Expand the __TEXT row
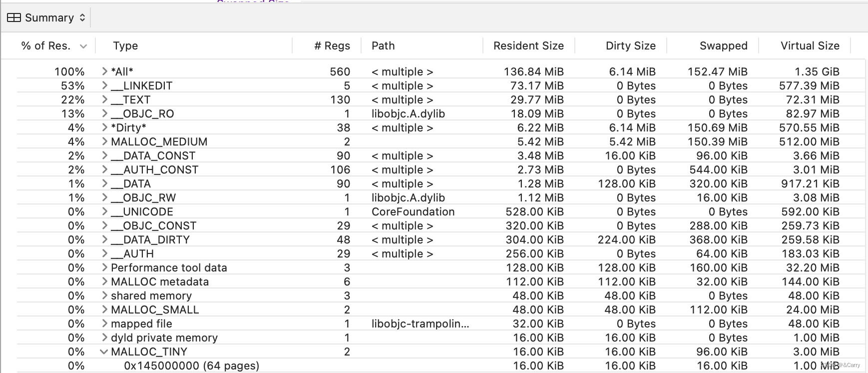The height and width of the screenshot is (373, 868). click(104, 99)
